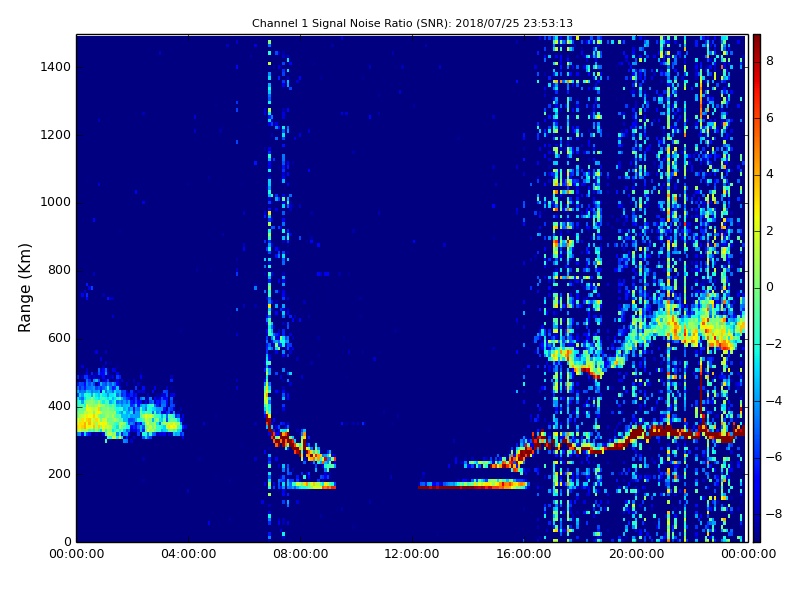Click the colorbar label 6
Image resolution: width=800 pixels, height=600 pixels.
pyautogui.click(x=770, y=118)
